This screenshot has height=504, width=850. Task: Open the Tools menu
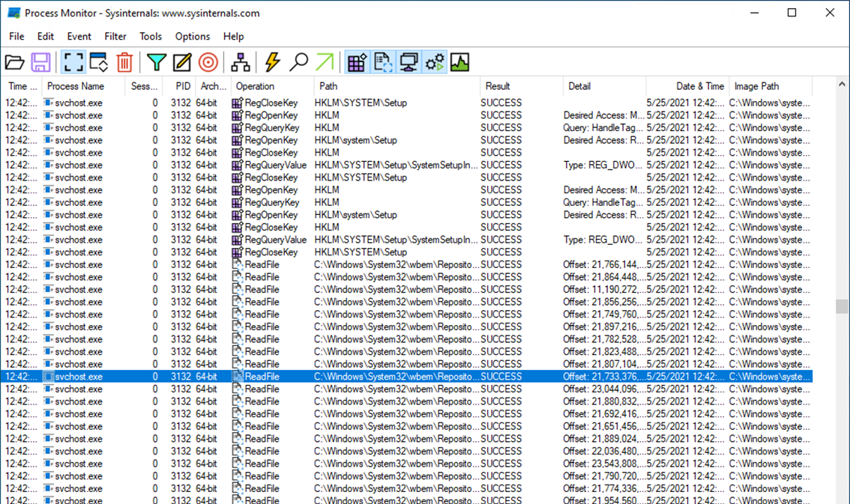tap(150, 36)
